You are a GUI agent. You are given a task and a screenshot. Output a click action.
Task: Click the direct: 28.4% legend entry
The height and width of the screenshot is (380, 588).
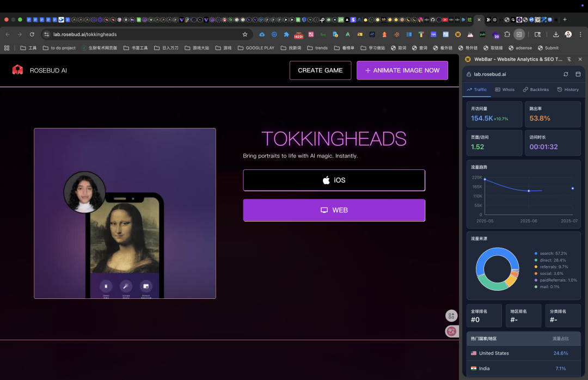coord(550,260)
